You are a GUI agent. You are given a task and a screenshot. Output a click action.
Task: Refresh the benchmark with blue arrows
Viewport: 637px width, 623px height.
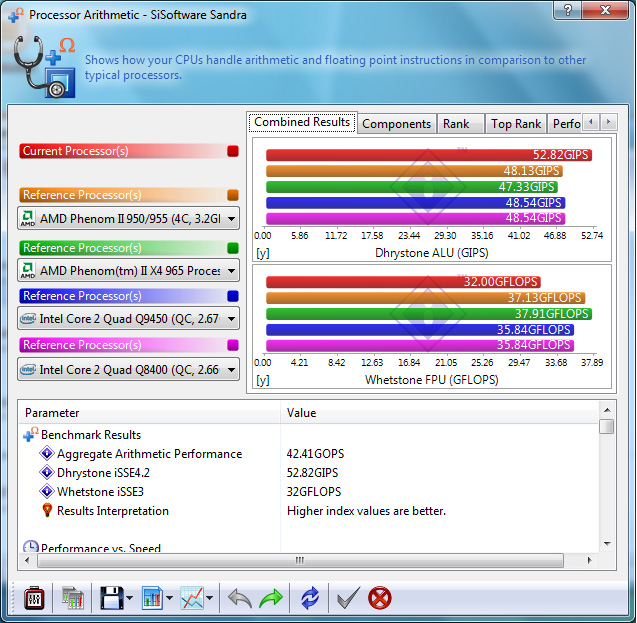[310, 598]
